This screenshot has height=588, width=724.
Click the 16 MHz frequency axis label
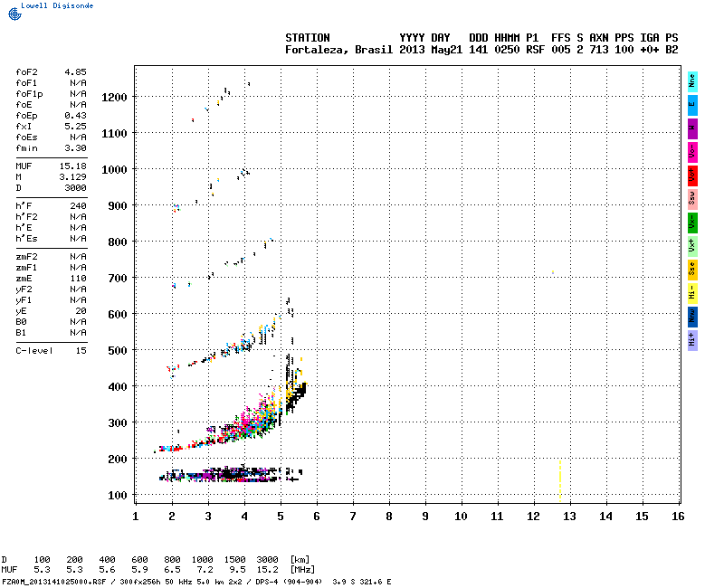[x=678, y=517]
